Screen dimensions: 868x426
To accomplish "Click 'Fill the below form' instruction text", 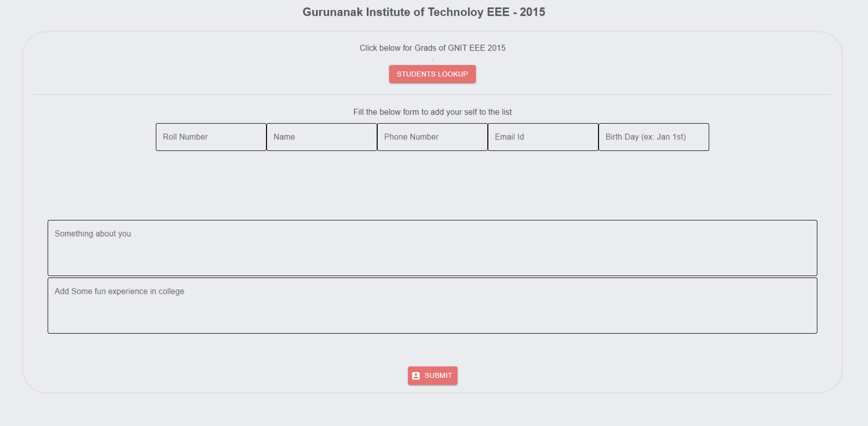I will point(432,112).
